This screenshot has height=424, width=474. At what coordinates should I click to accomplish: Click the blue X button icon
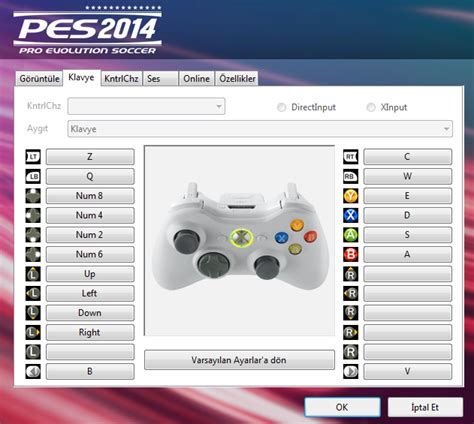point(351,215)
